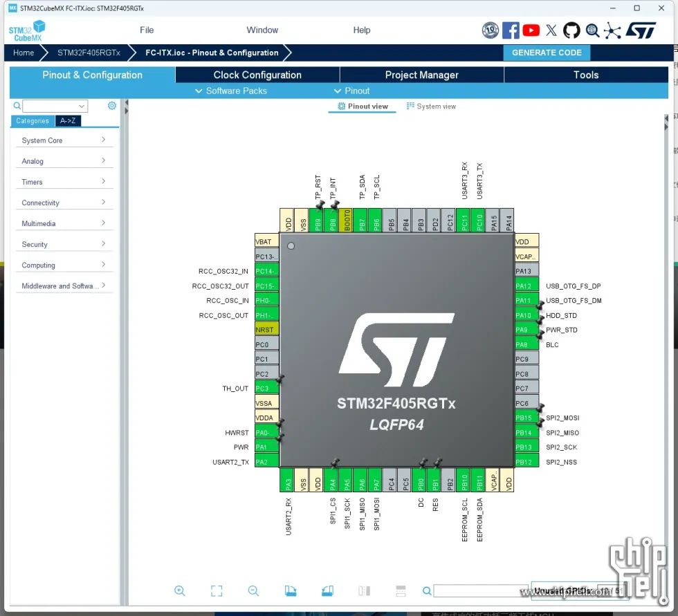
Task: Select the BOOT0 pin
Action: tap(347, 220)
